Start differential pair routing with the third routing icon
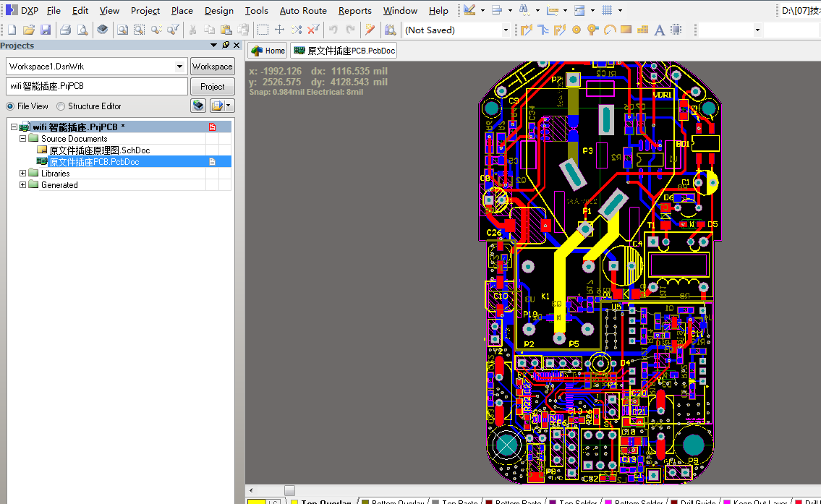The height and width of the screenshot is (504, 821). click(560, 30)
